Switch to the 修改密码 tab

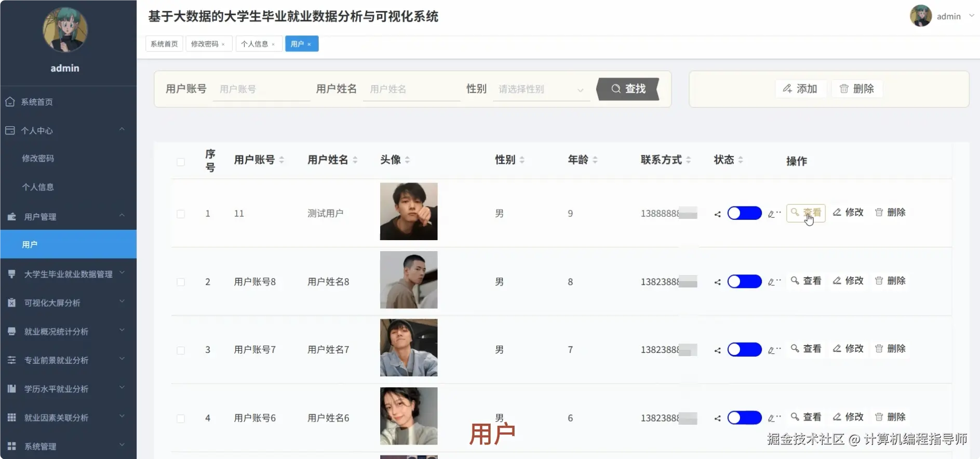point(208,44)
